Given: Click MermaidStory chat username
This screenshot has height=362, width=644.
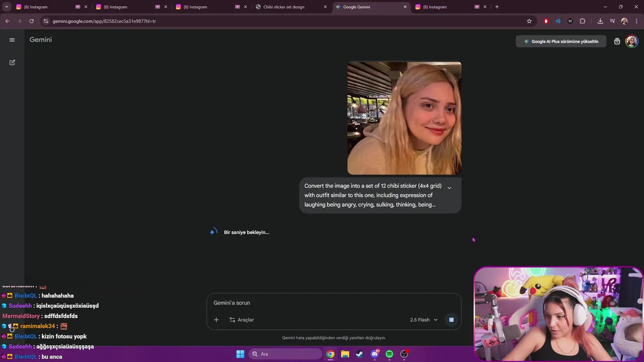Looking at the screenshot, I should (x=21, y=316).
